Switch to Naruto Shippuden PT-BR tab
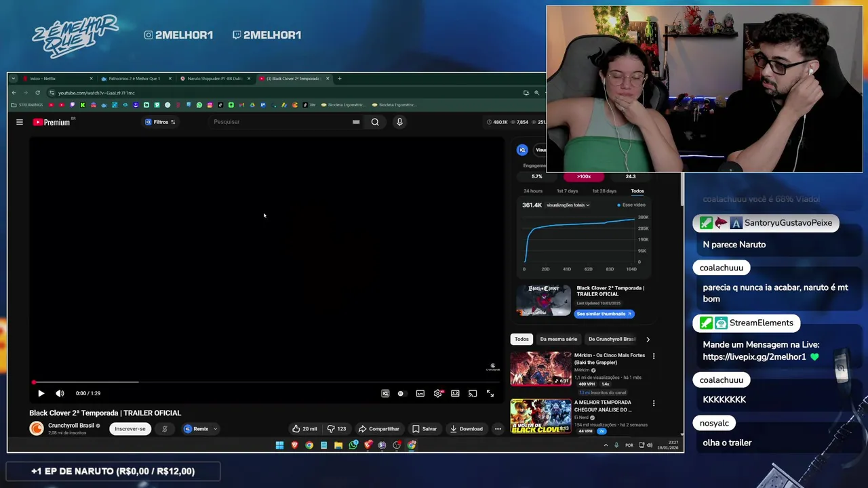This screenshot has width=868, height=488. tap(214, 79)
